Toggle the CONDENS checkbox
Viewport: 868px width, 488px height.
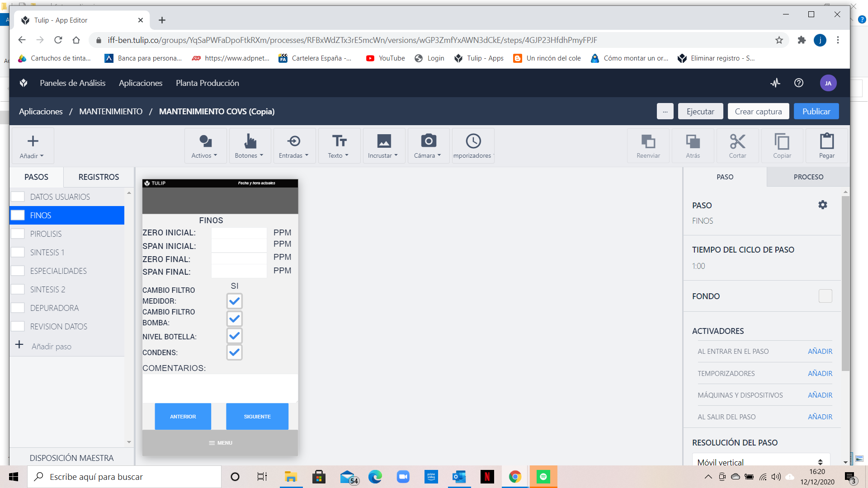pos(234,352)
